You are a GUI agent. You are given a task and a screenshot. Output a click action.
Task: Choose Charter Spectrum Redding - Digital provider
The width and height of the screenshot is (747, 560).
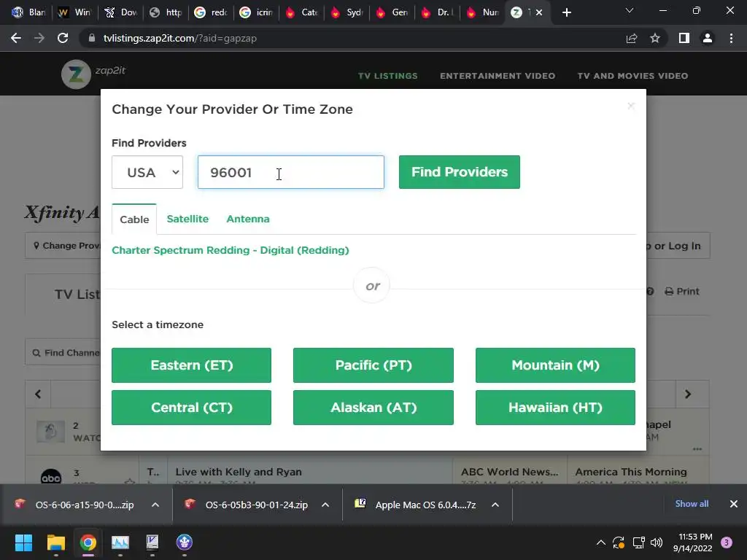[x=231, y=250]
